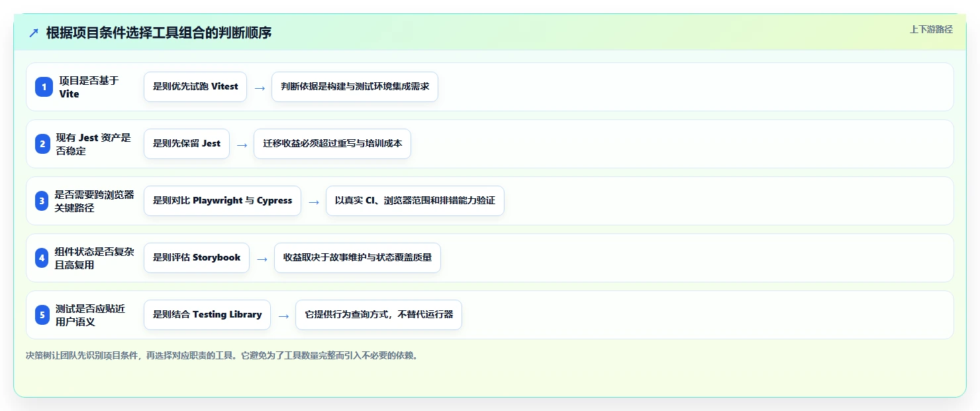The image size is (980, 411).
Task: Click the '迁移收益必须超过重写与培训成本' chip
Action: pos(332,144)
